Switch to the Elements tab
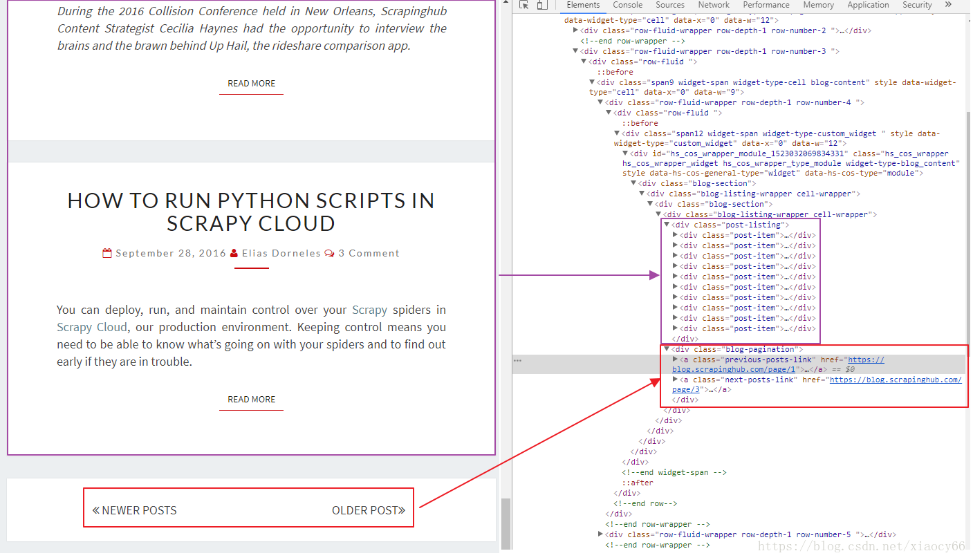 (x=583, y=5)
